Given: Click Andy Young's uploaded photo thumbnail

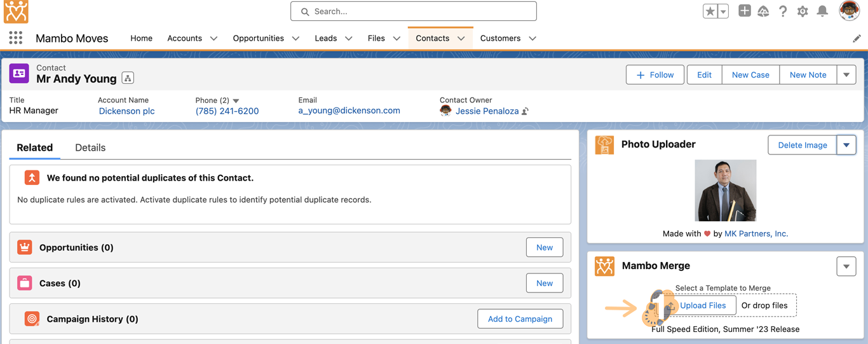Looking at the screenshot, I should (725, 190).
